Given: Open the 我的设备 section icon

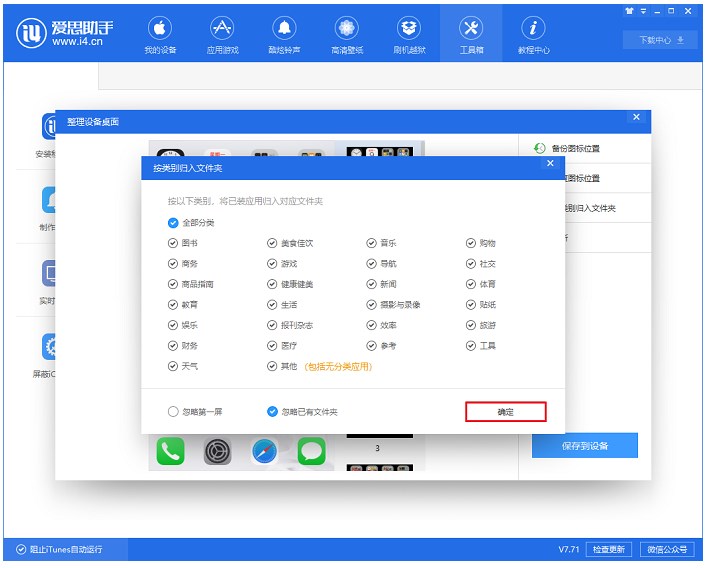Looking at the screenshot, I should point(160,28).
